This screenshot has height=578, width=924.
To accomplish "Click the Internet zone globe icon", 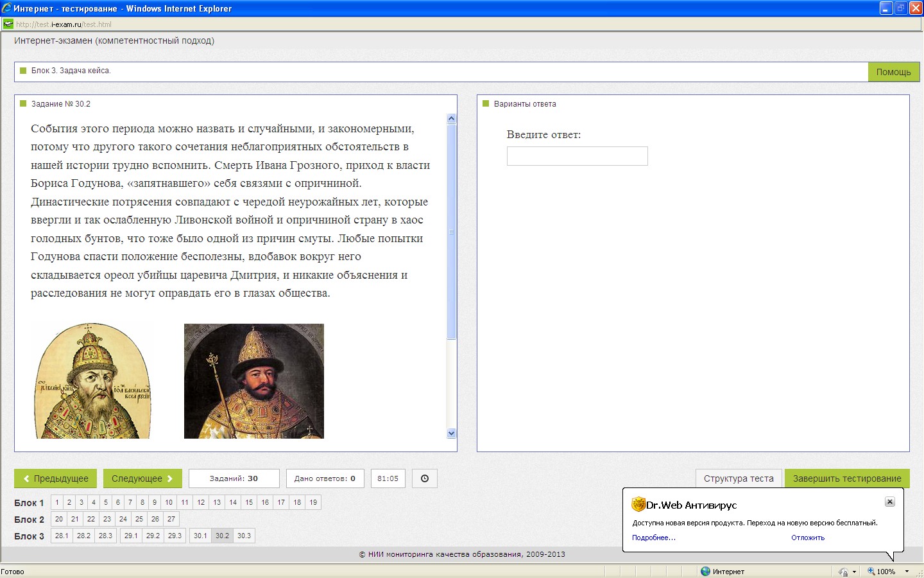I will click(x=705, y=572).
